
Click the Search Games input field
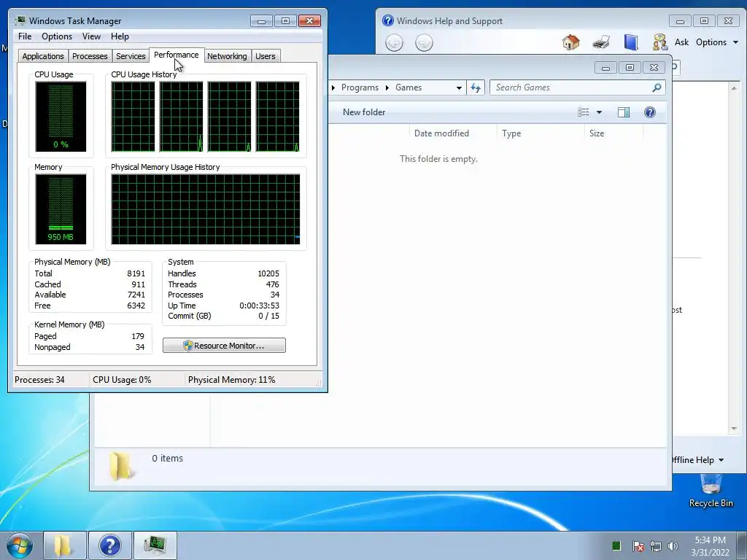pyautogui.click(x=572, y=87)
